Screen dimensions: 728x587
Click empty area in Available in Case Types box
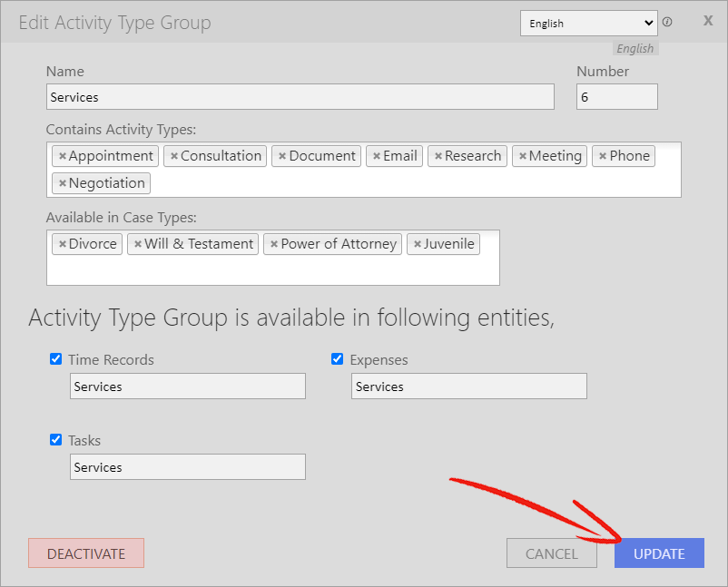273,270
